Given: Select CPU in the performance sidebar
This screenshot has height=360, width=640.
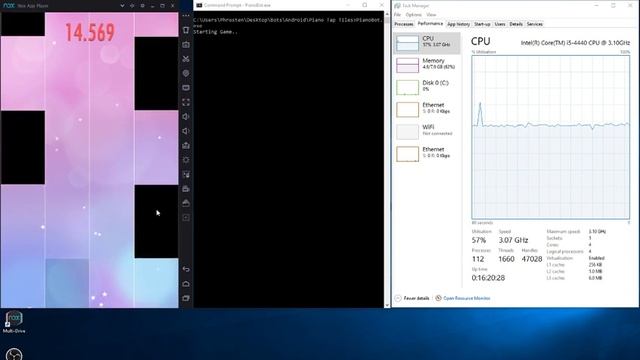Looking at the screenshot, I should point(427,43).
